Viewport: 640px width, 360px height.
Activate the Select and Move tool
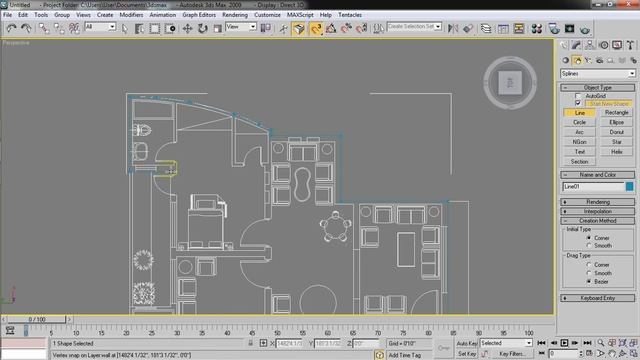187,28
